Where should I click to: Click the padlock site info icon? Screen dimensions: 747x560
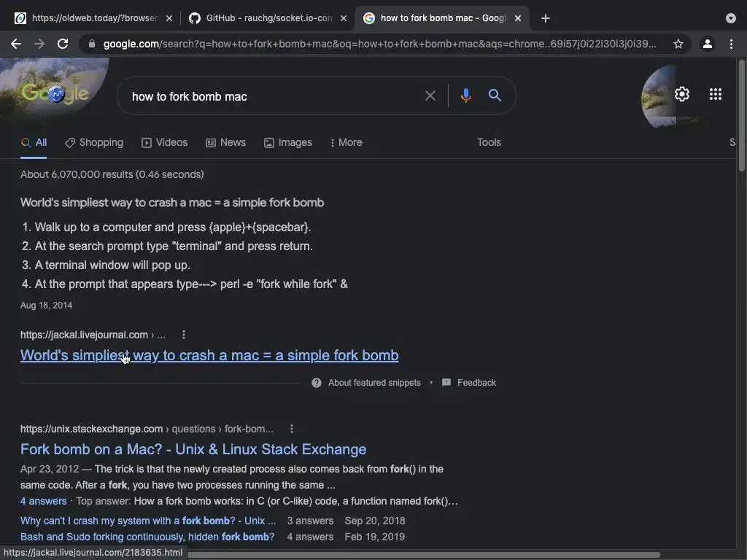click(x=92, y=44)
